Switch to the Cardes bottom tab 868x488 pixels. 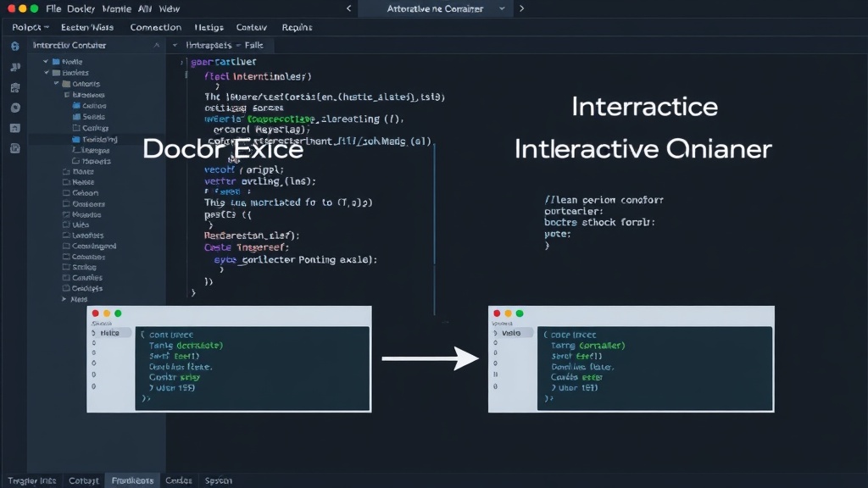point(179,481)
